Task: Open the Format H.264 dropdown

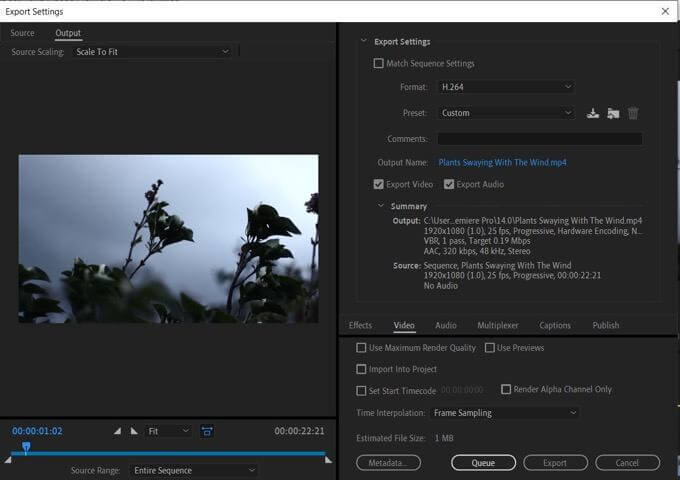Action: click(506, 88)
